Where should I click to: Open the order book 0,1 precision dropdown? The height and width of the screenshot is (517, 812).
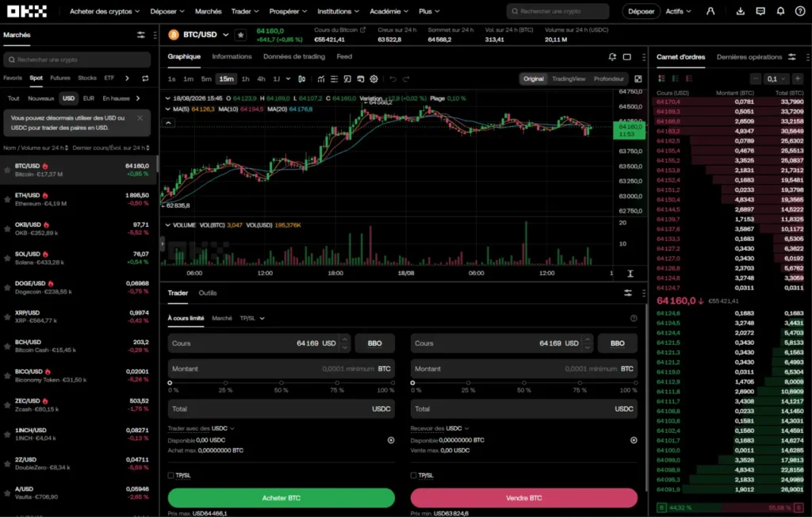[776, 79]
